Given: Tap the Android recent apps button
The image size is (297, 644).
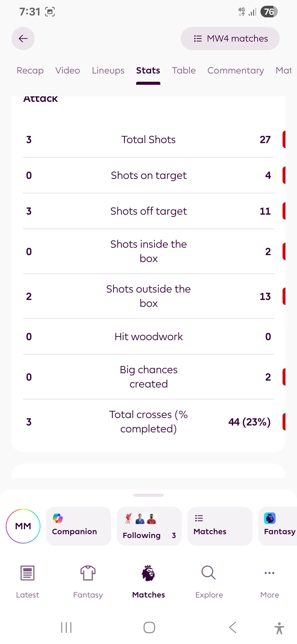Looking at the screenshot, I should [66, 627].
